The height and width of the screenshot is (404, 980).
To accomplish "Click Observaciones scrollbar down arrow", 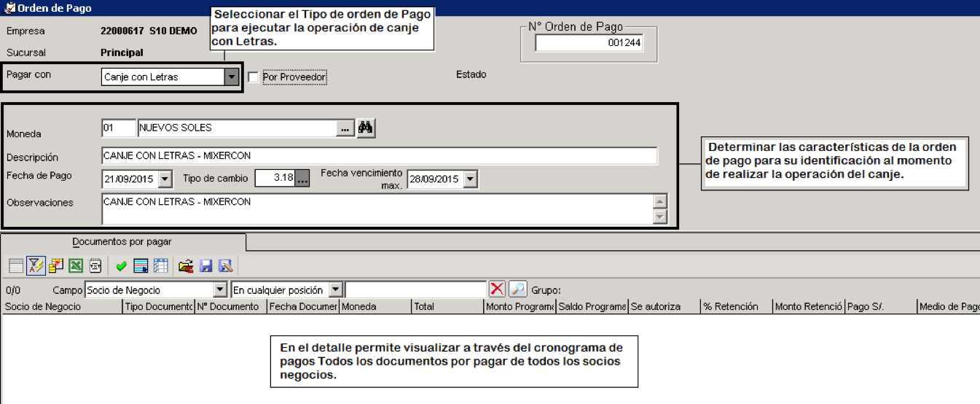I will pos(660,217).
